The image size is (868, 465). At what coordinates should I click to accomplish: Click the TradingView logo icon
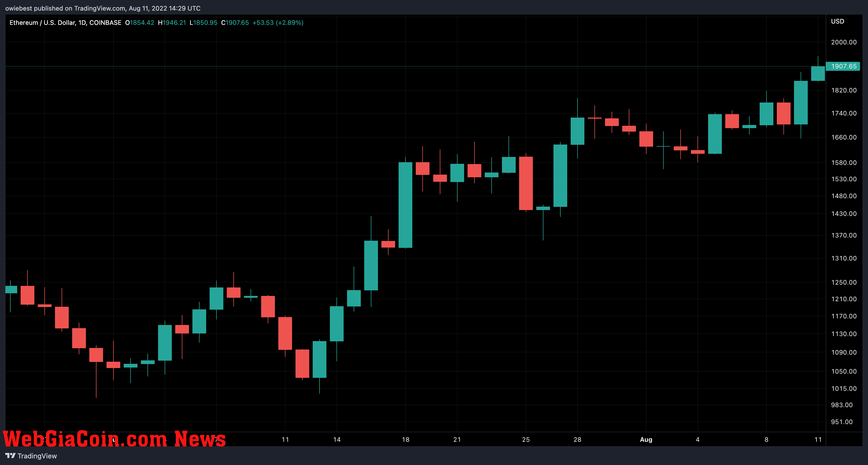coord(11,455)
